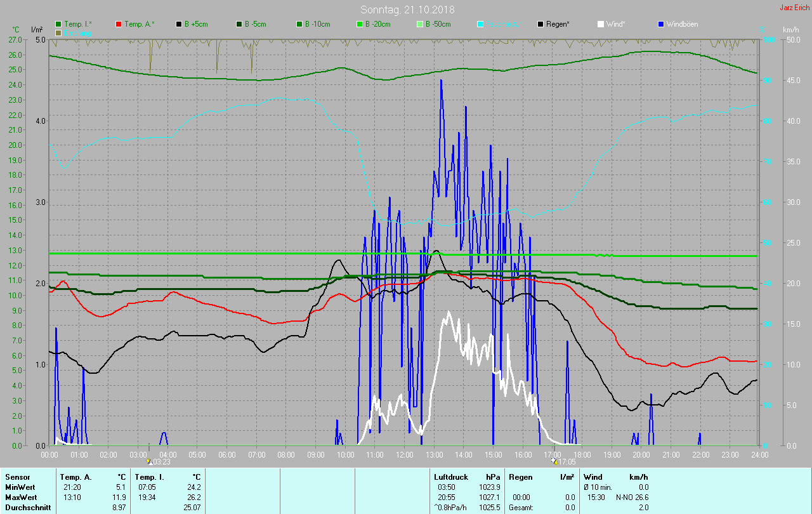Click the B -5cm legend swatch

click(239, 24)
